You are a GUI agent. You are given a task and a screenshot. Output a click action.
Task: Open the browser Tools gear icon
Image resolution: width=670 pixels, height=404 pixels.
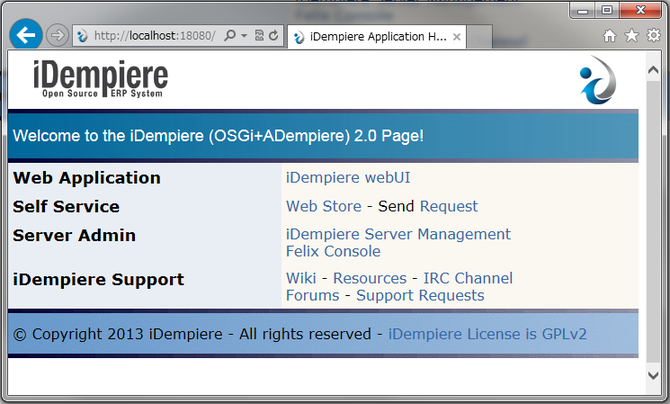[653, 35]
